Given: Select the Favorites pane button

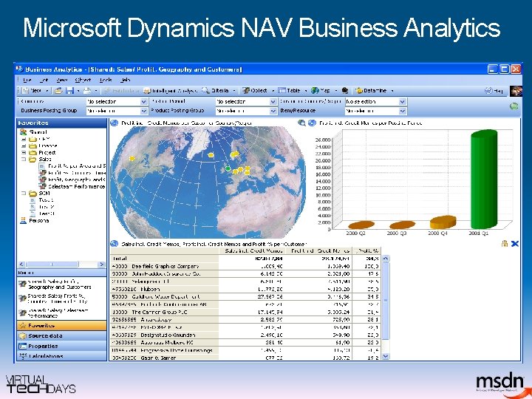Looking at the screenshot, I should click(x=62, y=325).
